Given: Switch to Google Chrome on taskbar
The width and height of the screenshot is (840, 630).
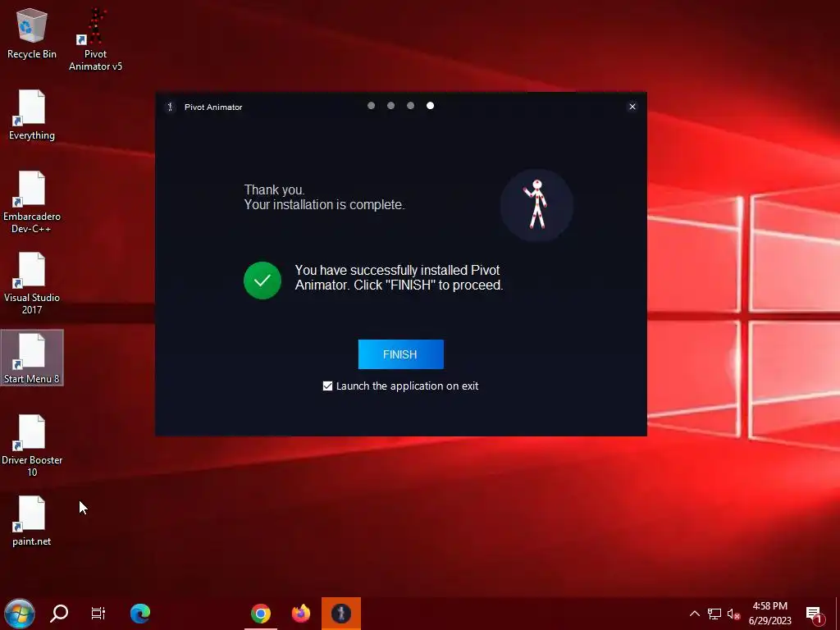Looking at the screenshot, I should coord(261,614).
